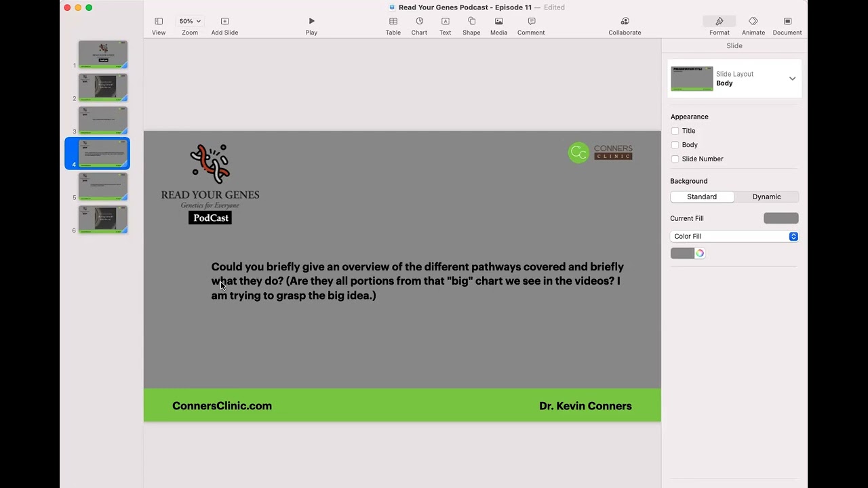Enable the Title checkbox

675,131
